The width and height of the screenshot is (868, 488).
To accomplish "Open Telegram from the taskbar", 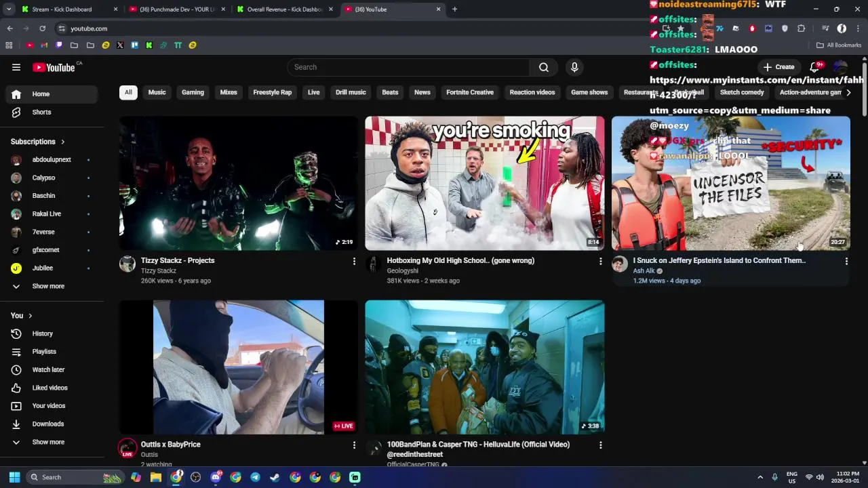I will click(x=255, y=477).
